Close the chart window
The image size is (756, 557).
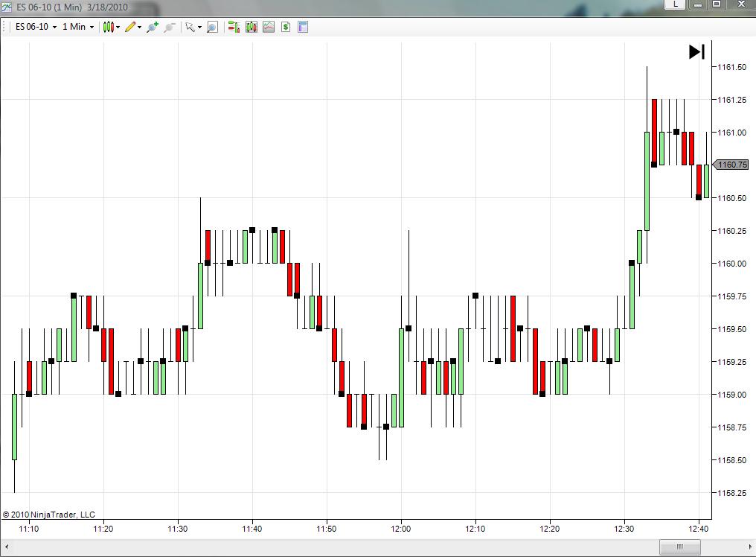(742, 4)
